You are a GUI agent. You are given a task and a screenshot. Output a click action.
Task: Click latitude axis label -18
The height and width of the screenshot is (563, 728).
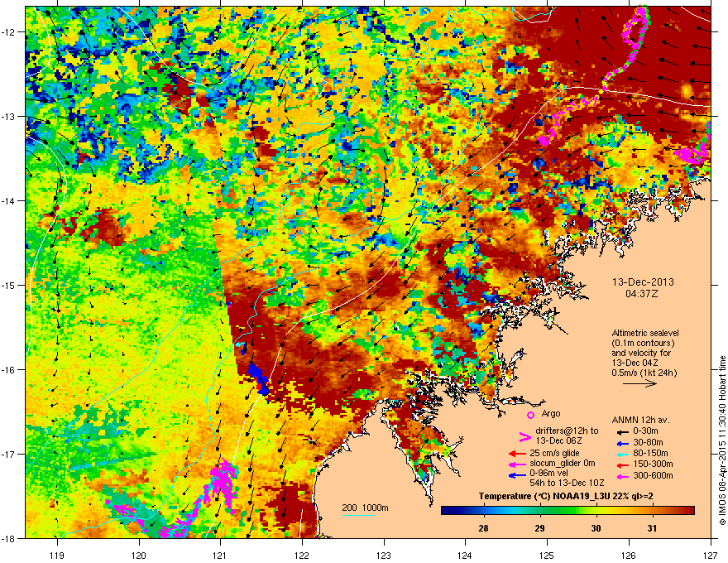point(8,538)
